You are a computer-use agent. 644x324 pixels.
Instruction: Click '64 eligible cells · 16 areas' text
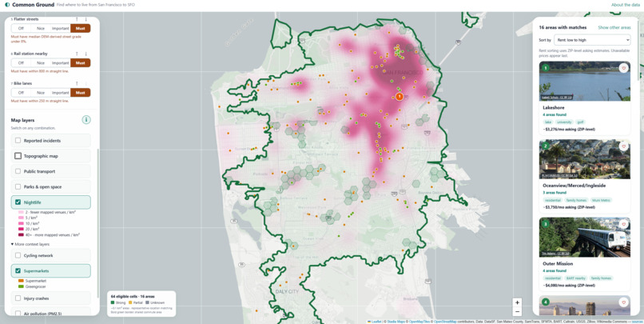[x=133, y=297]
